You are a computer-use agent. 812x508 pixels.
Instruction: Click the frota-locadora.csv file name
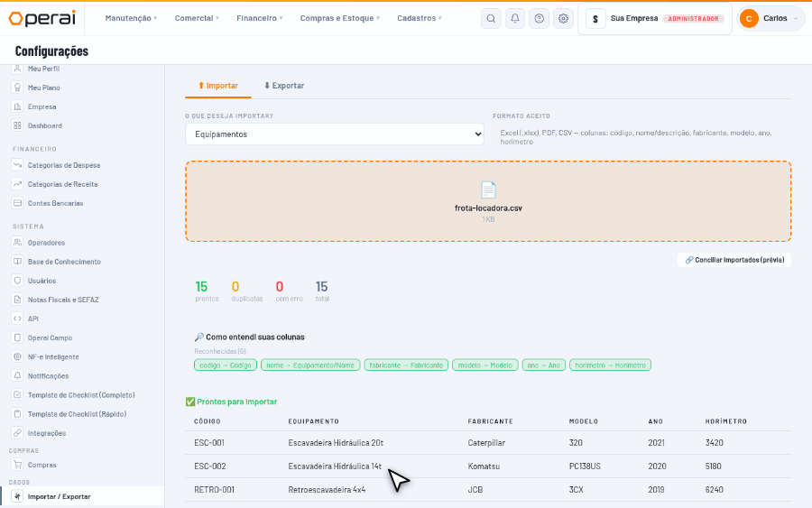[488, 208]
